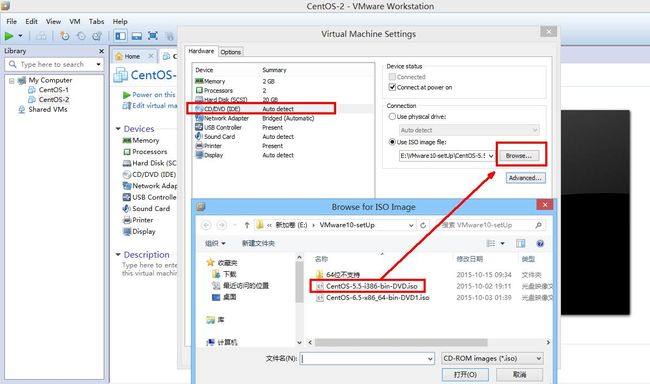Screen dimensions: 650x384
Task: Toggle the library sidebar view icon
Action: click(121, 36)
